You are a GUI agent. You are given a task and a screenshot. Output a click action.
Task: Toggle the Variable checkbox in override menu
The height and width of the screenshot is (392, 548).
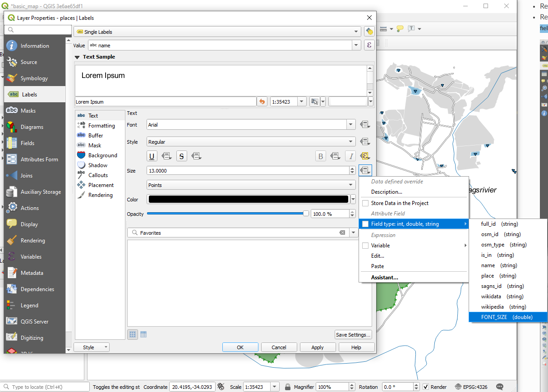(365, 246)
